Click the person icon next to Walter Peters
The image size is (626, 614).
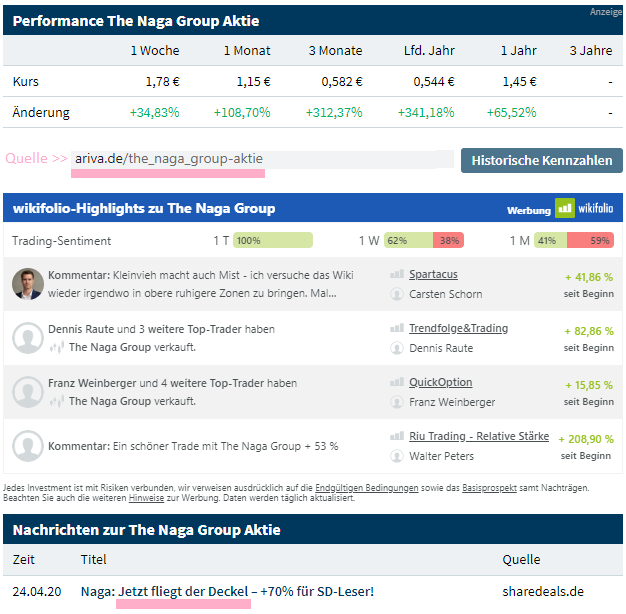[x=397, y=456]
